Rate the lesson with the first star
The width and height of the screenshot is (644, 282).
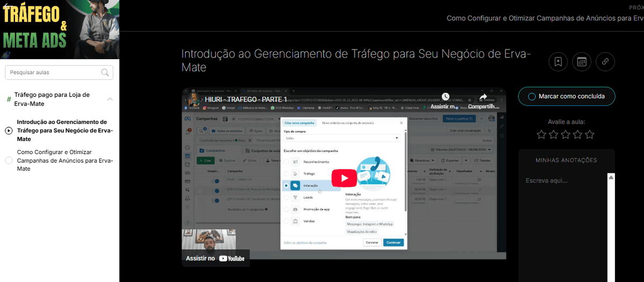pos(541,134)
